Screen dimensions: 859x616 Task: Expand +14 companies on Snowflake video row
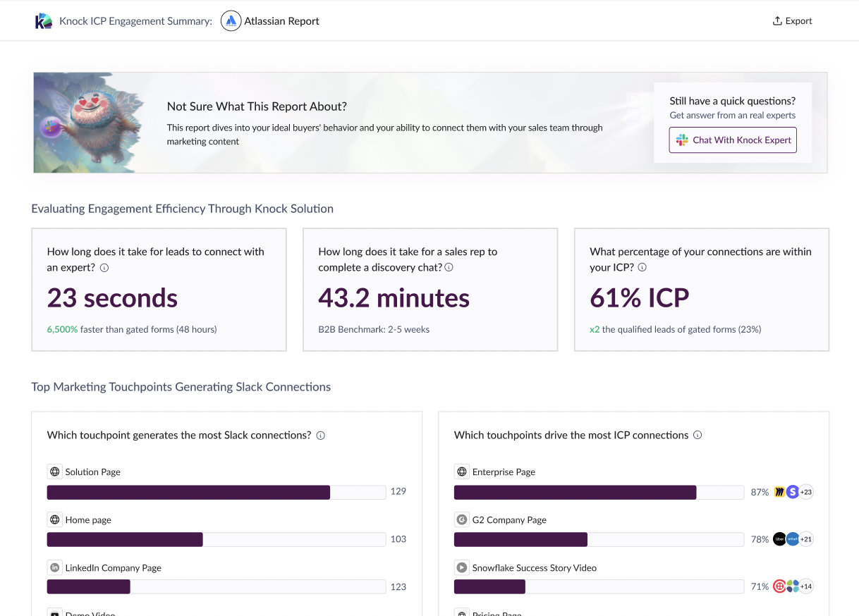click(x=805, y=586)
